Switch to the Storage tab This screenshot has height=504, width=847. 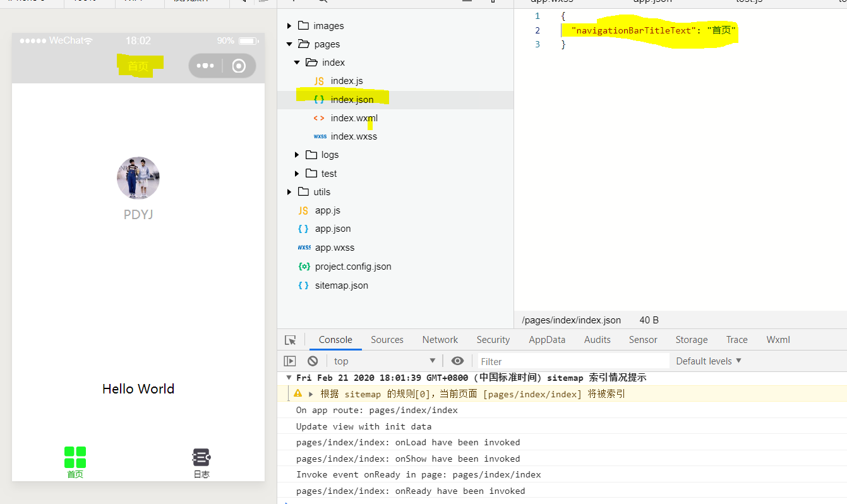coord(692,340)
